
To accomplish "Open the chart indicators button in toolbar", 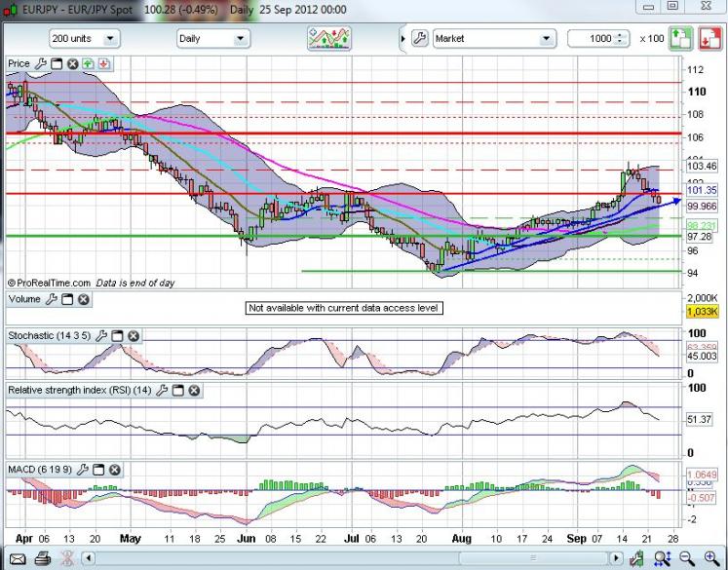I will tap(328, 39).
